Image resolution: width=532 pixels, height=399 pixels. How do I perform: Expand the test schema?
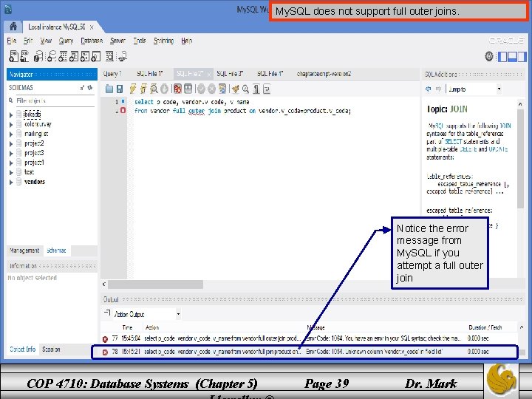[11, 172]
